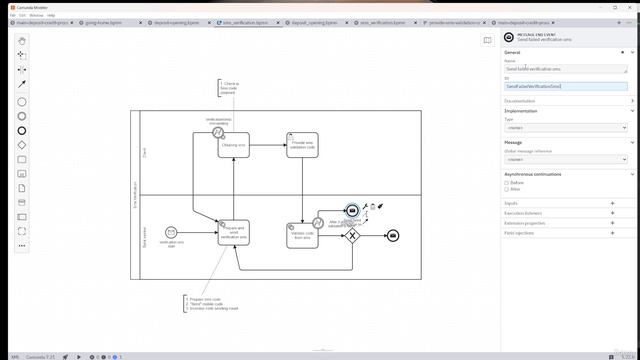
Task: Open more palette tools (three dots)
Action: click(x=22, y=246)
